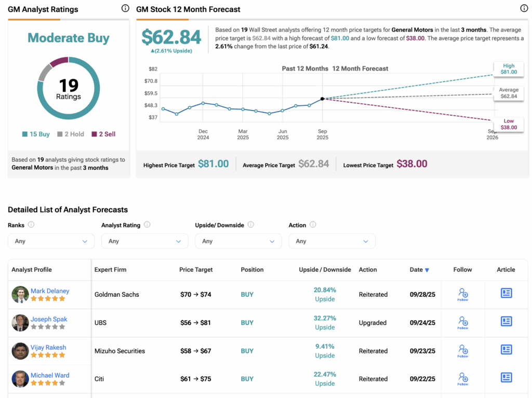Click the Analyst Profile column header
The height and width of the screenshot is (398, 532).
[32, 269]
